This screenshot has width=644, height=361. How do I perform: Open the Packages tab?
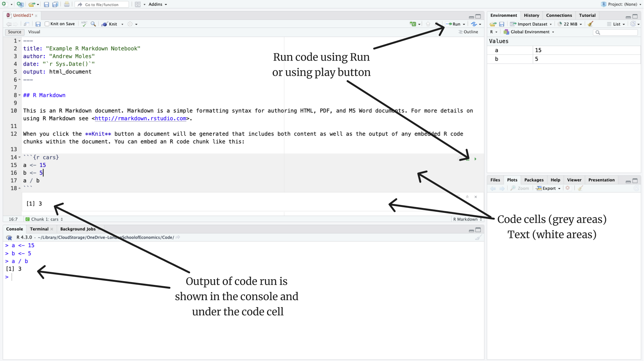(533, 180)
